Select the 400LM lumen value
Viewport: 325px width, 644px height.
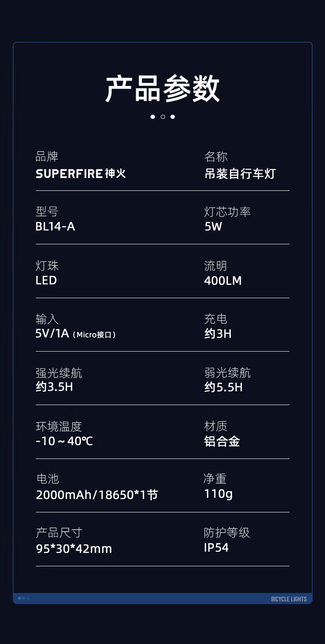click(x=223, y=280)
